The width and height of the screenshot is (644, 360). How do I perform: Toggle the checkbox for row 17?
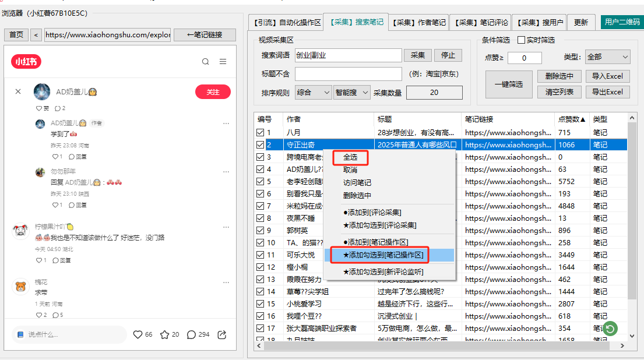(260, 329)
